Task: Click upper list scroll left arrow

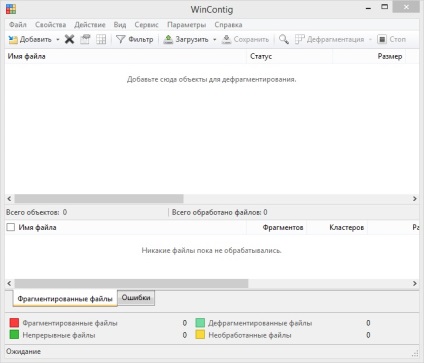Action: pos(9,199)
